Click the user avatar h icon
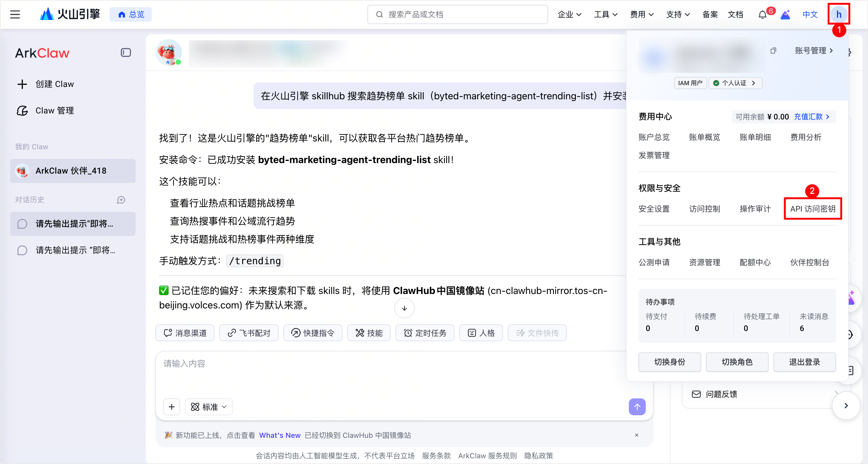The height and width of the screenshot is (464, 868). pyautogui.click(x=838, y=14)
